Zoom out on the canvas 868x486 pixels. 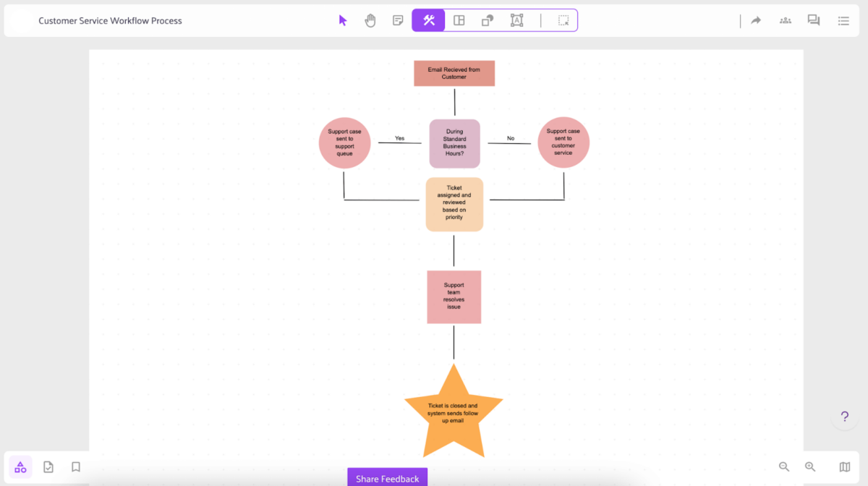coord(784,466)
